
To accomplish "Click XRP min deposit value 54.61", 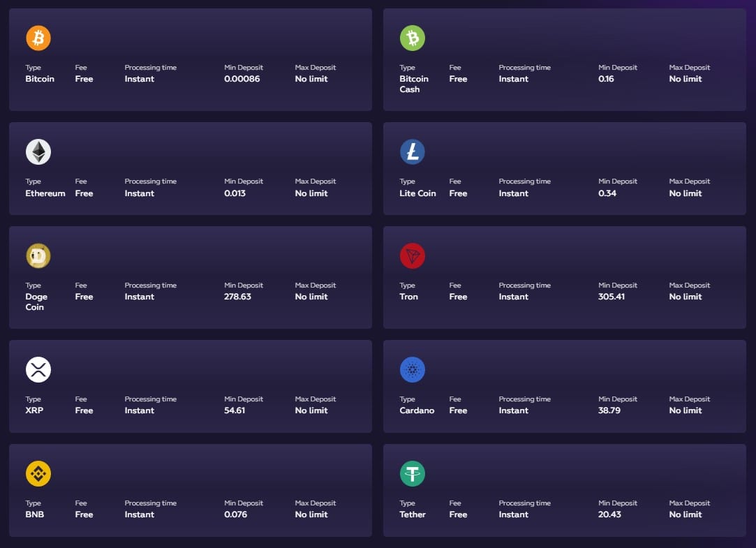I will click(x=235, y=410).
